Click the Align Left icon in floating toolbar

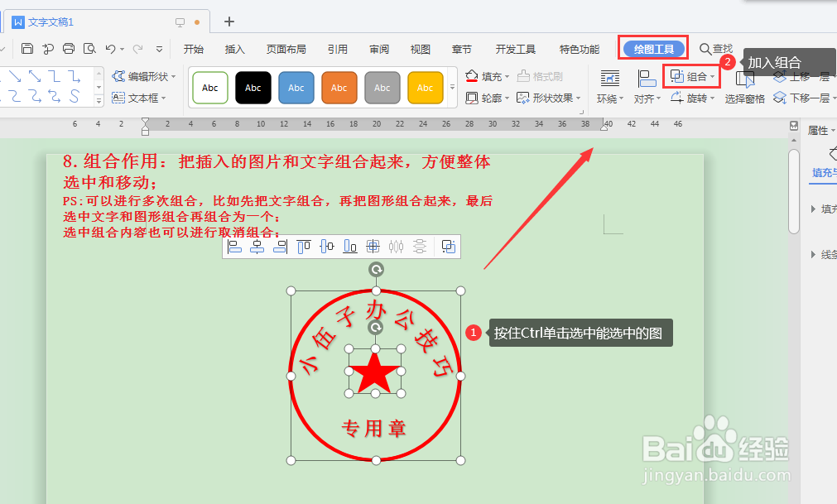point(237,246)
